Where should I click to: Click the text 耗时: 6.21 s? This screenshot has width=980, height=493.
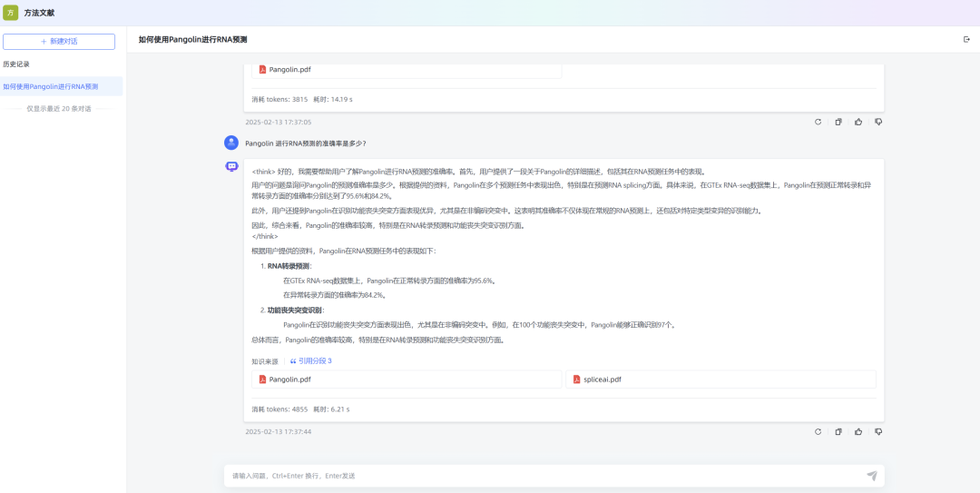pos(331,409)
